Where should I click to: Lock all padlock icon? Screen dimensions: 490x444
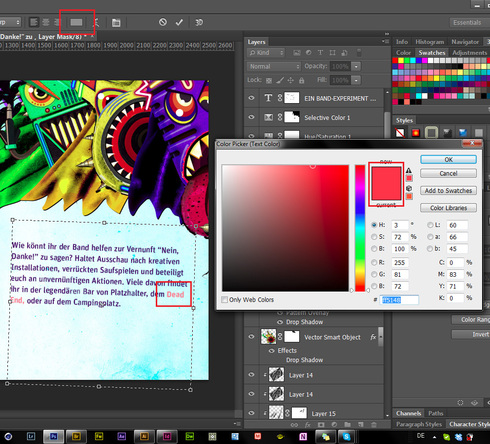pyautogui.click(x=301, y=80)
